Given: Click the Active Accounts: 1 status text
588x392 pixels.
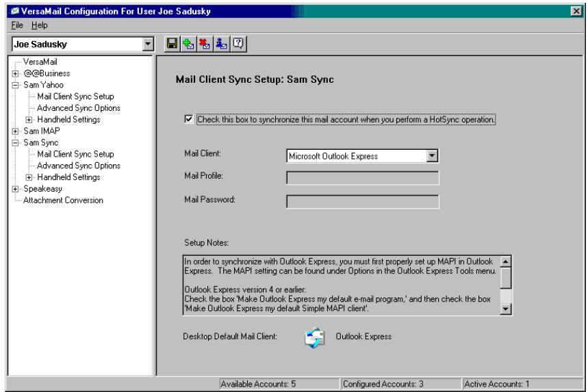Looking at the screenshot, I should (496, 384).
